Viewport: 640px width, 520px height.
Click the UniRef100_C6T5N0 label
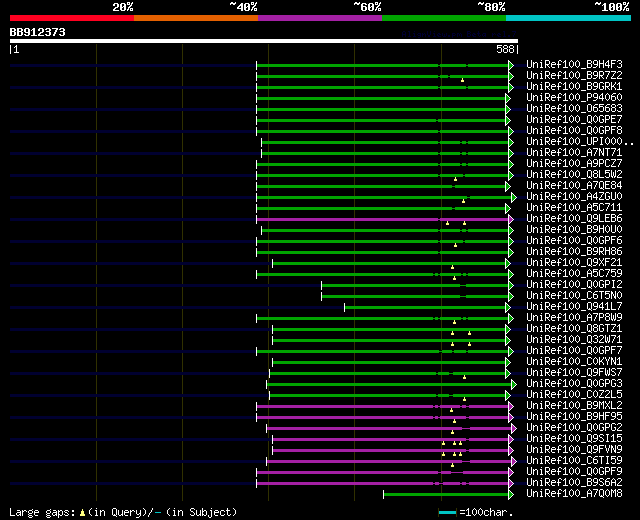point(574,296)
